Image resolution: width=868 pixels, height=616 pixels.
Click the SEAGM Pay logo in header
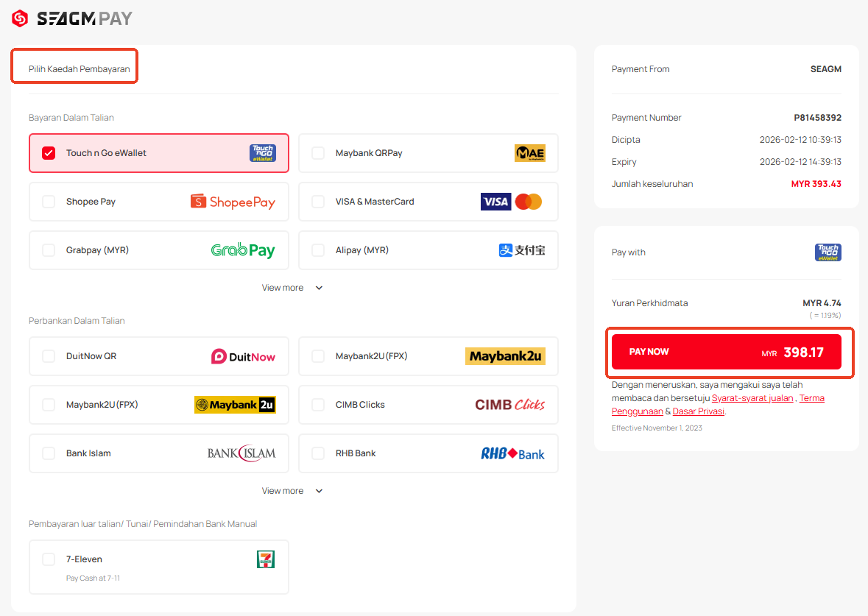pos(72,18)
